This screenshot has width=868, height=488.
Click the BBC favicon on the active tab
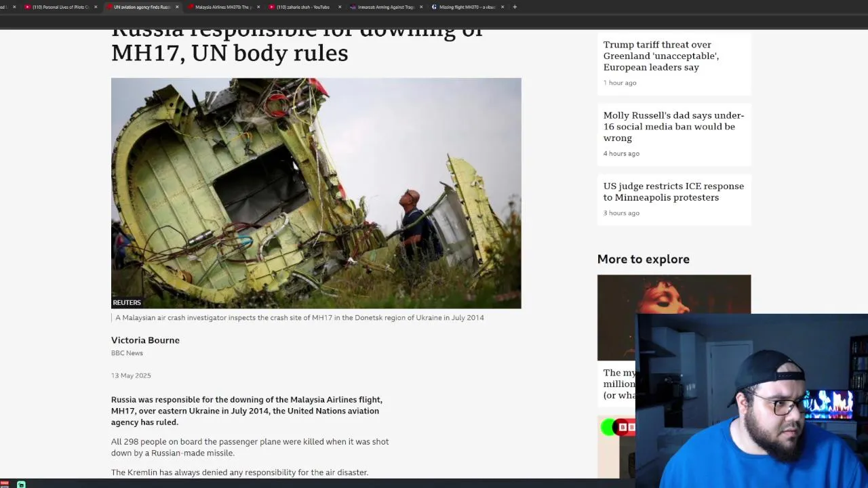click(108, 7)
